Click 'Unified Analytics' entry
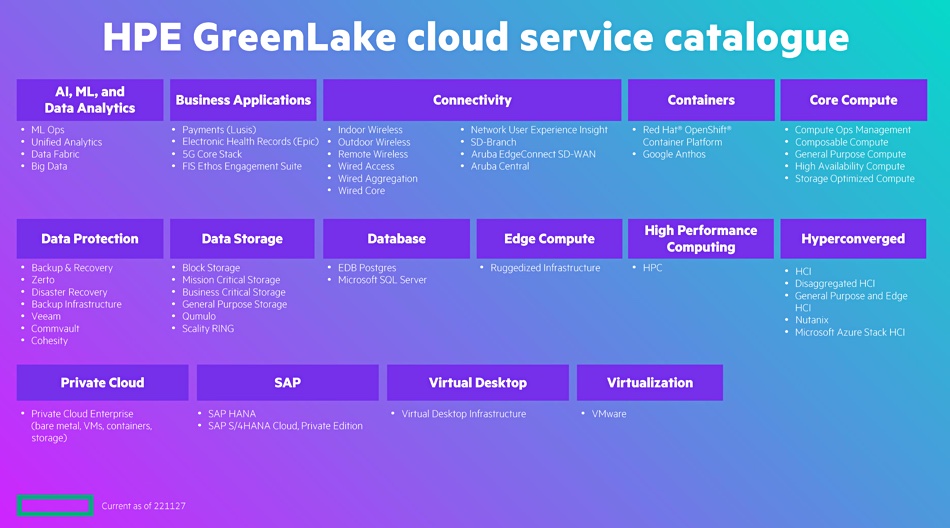This screenshot has width=950, height=528. click(x=67, y=142)
